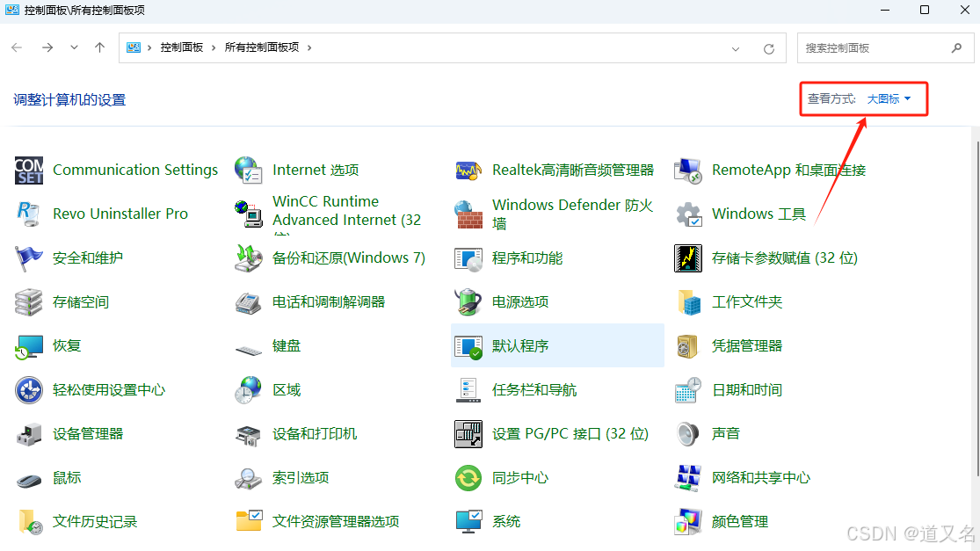
Task: Click the 系统 monitor icon
Action: click(x=468, y=522)
